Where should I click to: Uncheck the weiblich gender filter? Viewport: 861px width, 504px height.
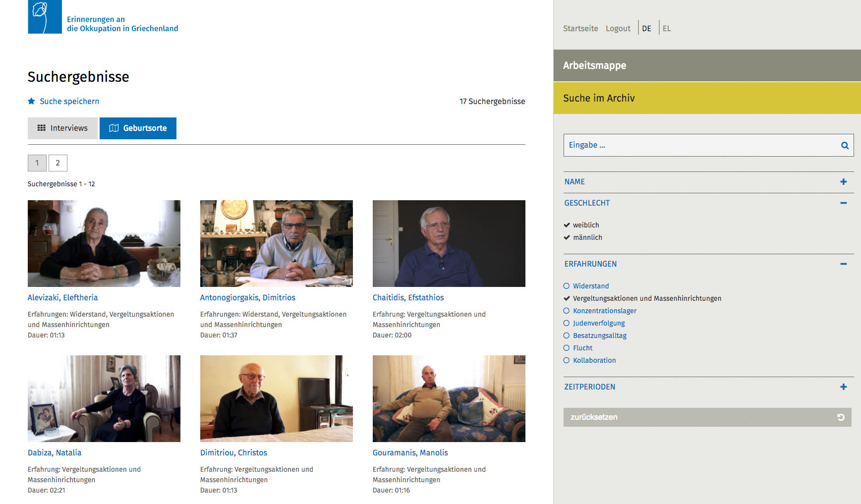567,225
